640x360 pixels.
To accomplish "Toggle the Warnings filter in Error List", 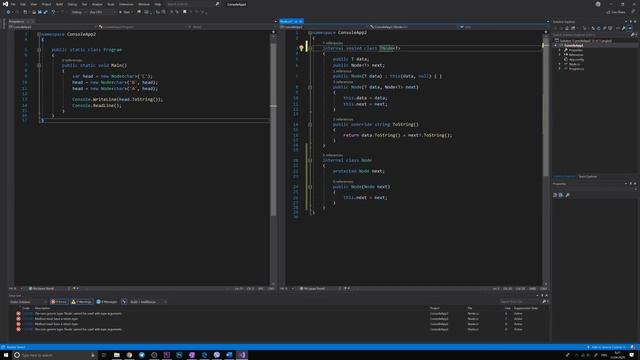I will (82, 302).
